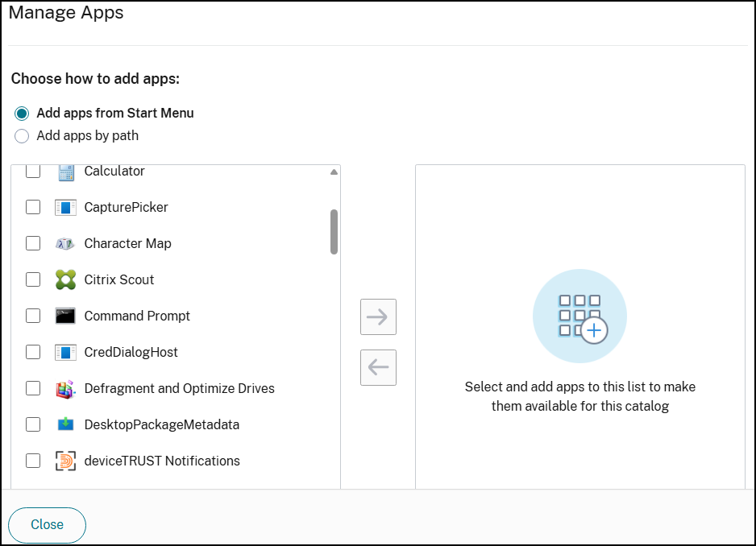Click the Command Prompt icon
The height and width of the screenshot is (546, 756).
coord(65,316)
